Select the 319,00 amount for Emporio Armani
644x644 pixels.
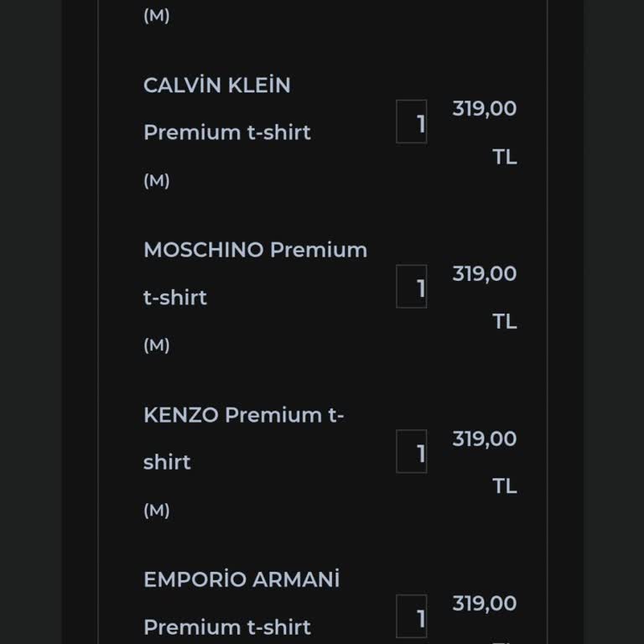(484, 604)
